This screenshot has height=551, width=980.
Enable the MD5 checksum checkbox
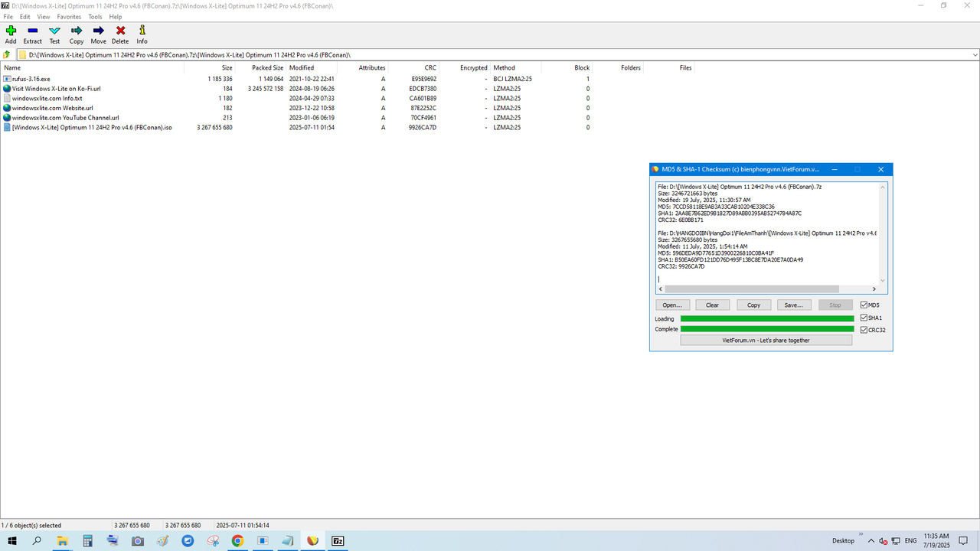tap(863, 304)
